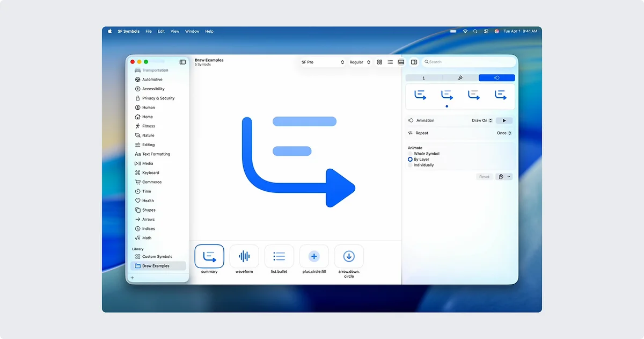Image resolution: width=644 pixels, height=339 pixels.
Task: Open the File menu
Action: tap(149, 31)
